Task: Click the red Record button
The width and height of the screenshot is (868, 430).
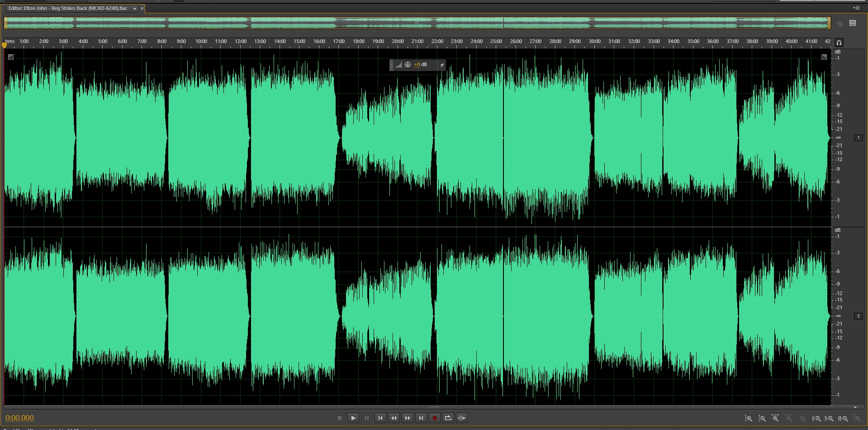Action: coord(434,418)
